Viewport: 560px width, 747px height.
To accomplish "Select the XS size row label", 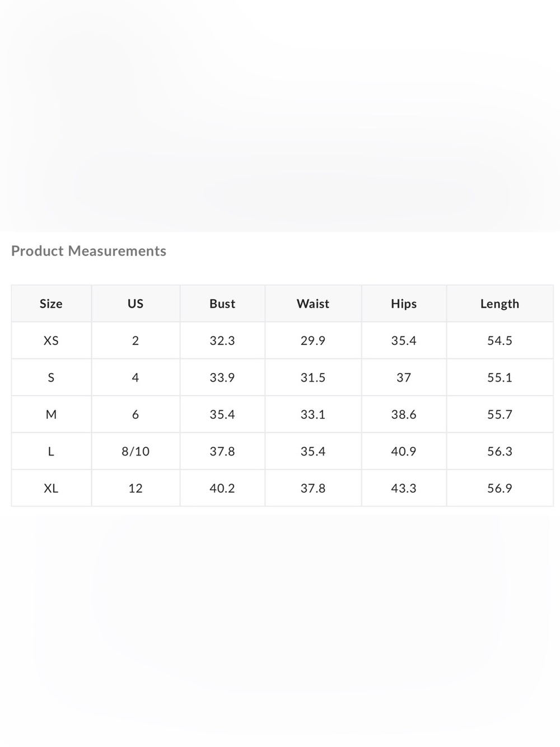I will click(x=51, y=340).
